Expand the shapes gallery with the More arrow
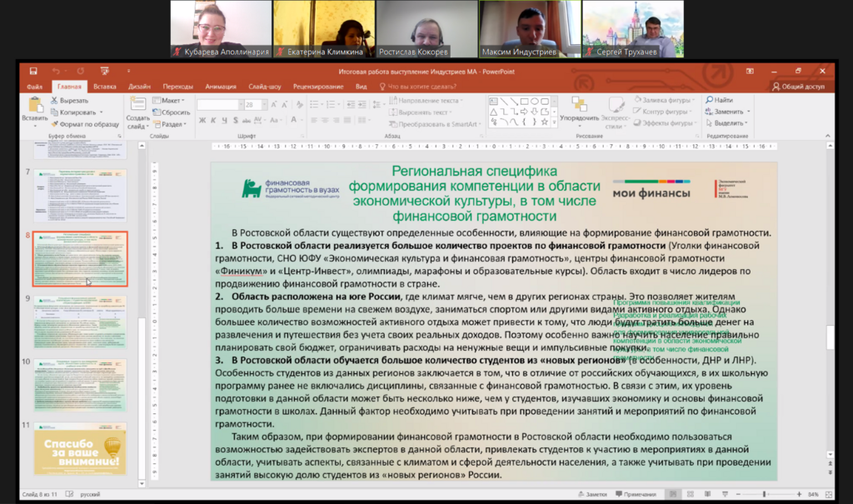853x504 pixels. pos(554,122)
